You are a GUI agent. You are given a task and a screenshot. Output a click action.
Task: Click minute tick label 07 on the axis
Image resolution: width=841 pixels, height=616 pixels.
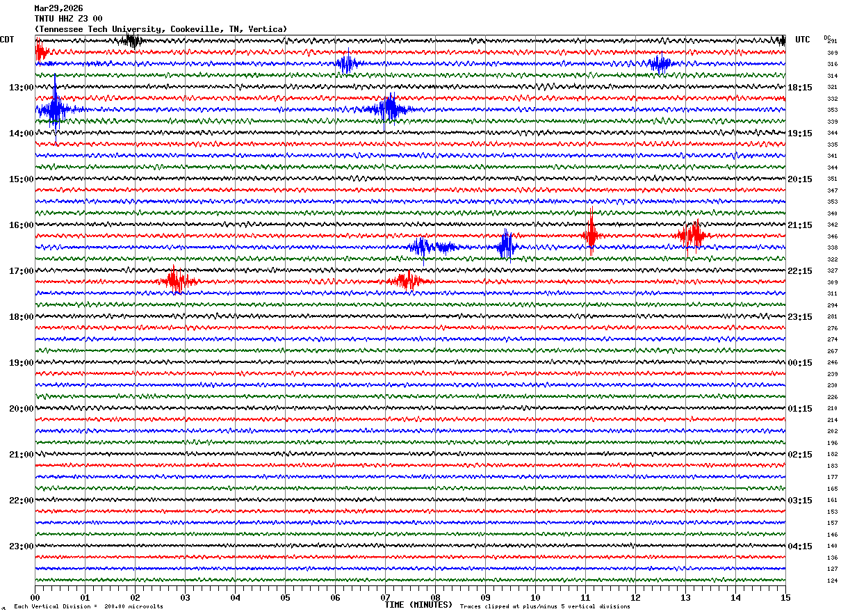(x=385, y=597)
